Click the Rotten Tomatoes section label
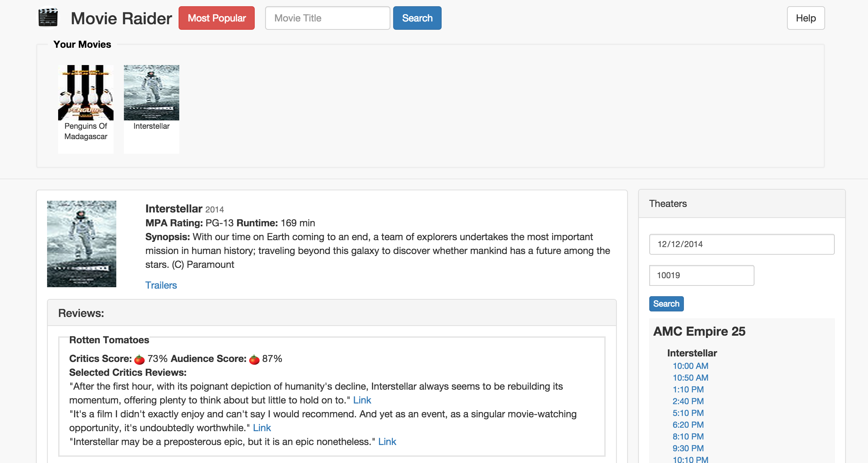Screen dimensions: 868x463 (109, 340)
